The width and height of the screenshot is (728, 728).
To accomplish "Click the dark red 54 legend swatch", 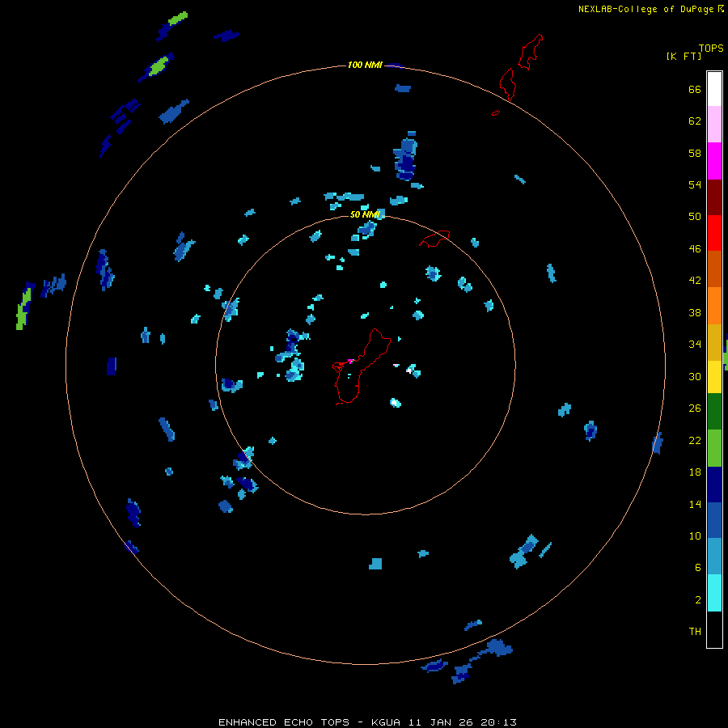I will coord(714,197).
